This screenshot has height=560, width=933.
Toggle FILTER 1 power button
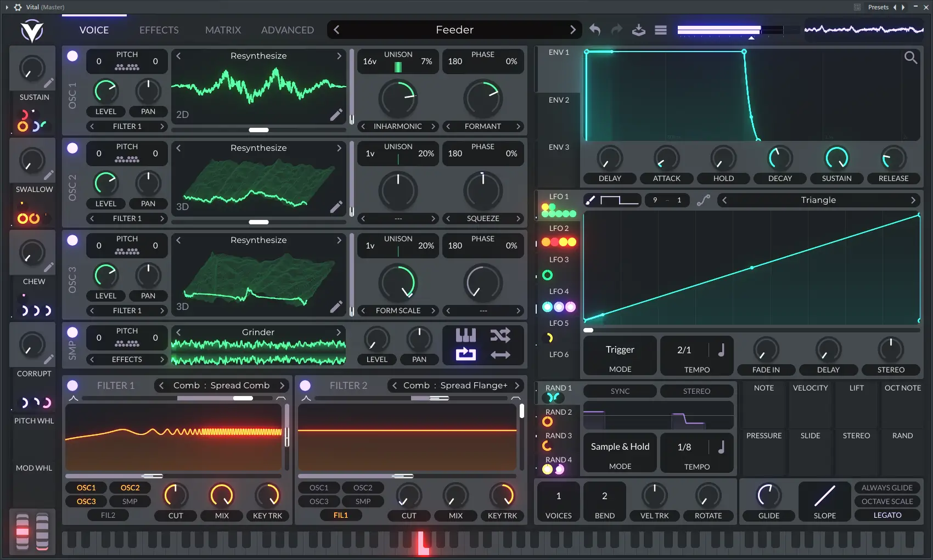click(x=72, y=386)
